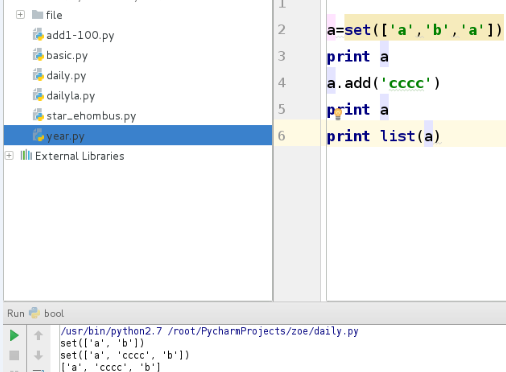Click the intention lightbulb on line 5

(338, 114)
